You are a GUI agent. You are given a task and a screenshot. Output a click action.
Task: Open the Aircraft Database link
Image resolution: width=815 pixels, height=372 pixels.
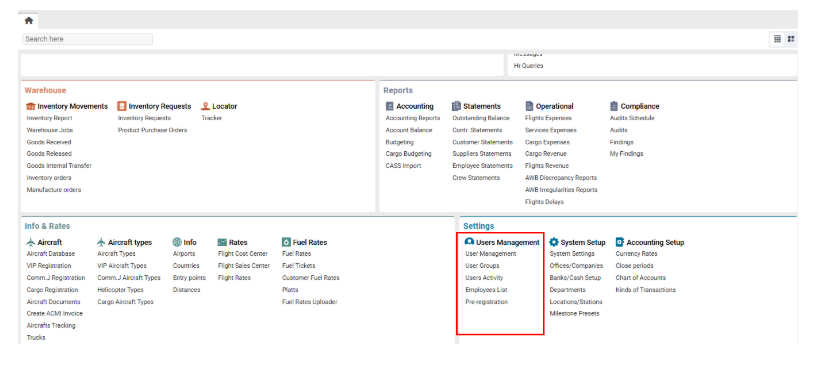point(50,254)
